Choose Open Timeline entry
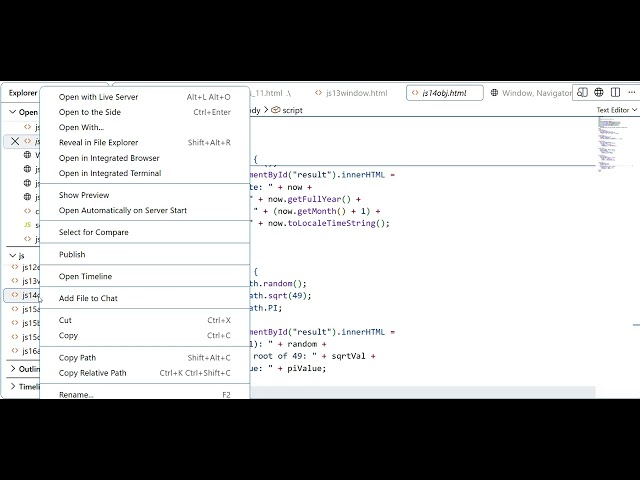 coord(145,276)
